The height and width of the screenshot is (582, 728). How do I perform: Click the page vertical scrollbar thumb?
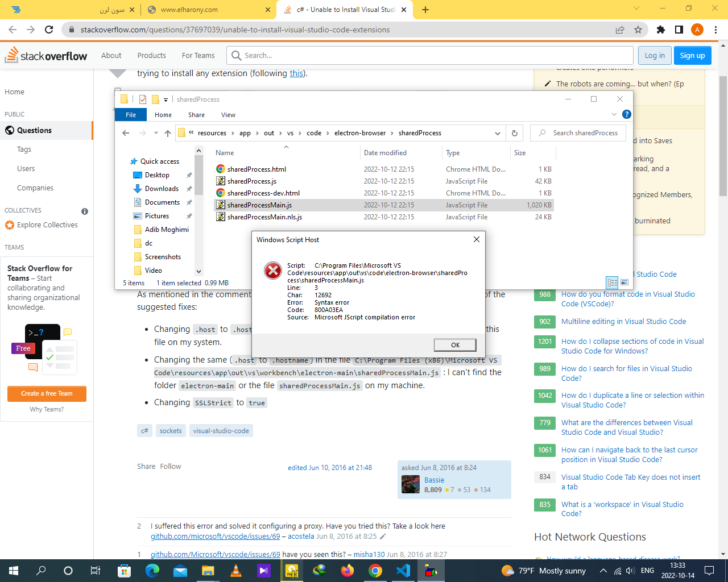coord(723,135)
